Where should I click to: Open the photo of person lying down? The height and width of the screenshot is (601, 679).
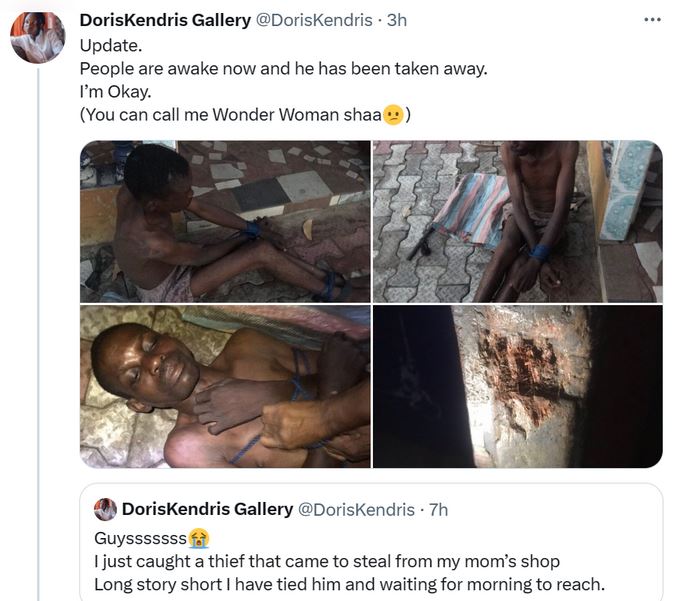225,387
